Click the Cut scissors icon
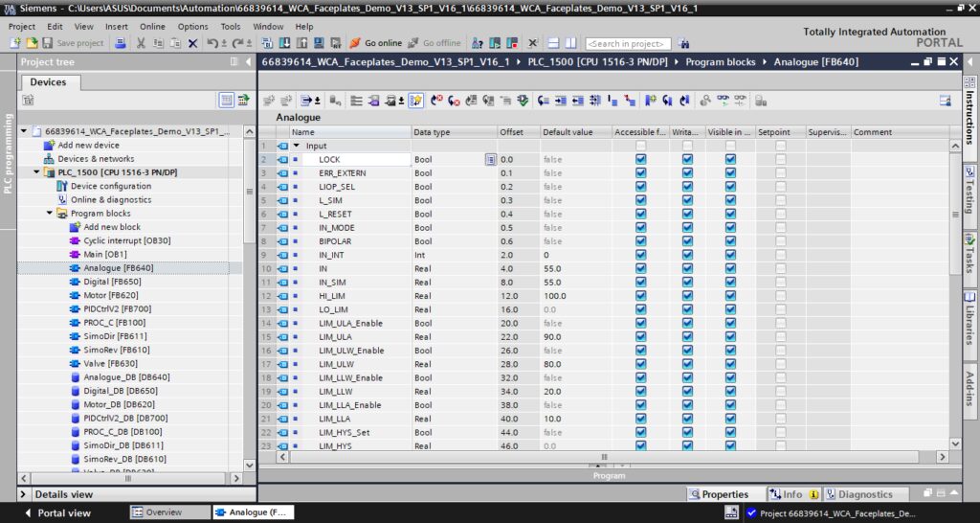 (x=141, y=43)
